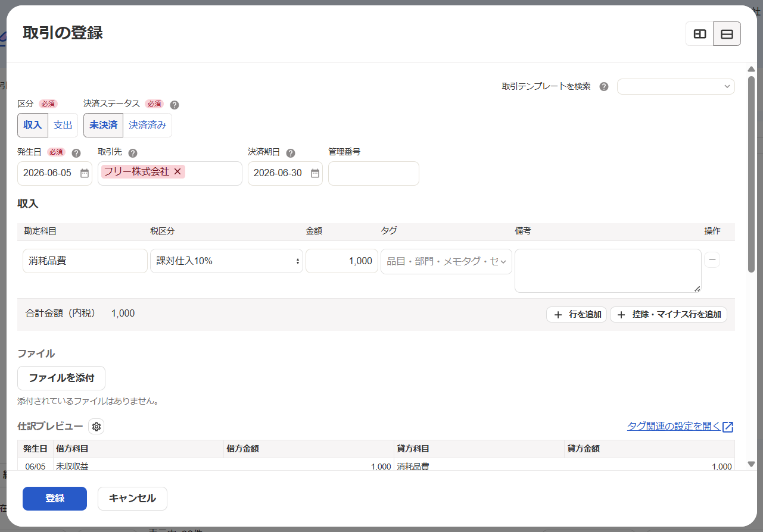763x532 pixels.
Task: Open calendar icon in 決済期日 field
Action: coord(315,173)
